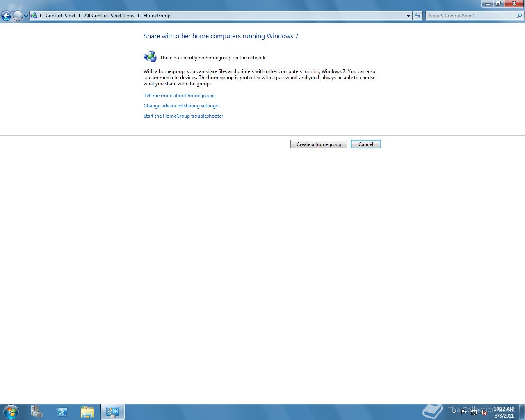Open the recent pages dropdown arrow
Image resolution: width=525 pixels, height=420 pixels.
[x=26, y=16]
